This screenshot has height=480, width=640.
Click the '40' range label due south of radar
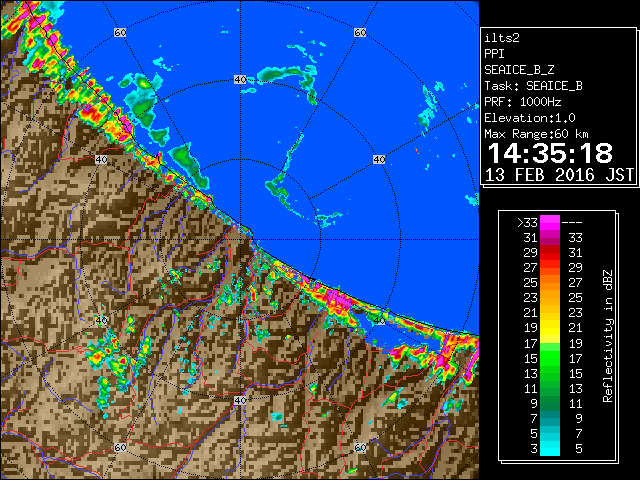pyautogui.click(x=240, y=400)
